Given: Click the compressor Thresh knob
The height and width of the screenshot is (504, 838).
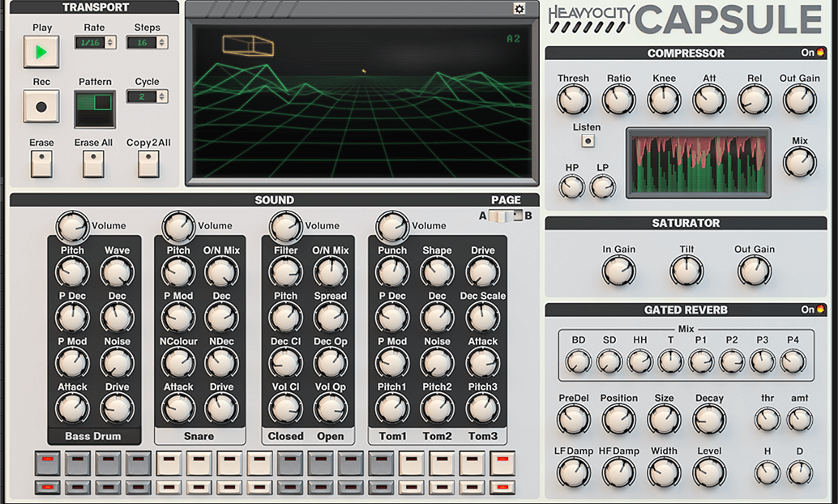Looking at the screenshot, I should (x=573, y=100).
